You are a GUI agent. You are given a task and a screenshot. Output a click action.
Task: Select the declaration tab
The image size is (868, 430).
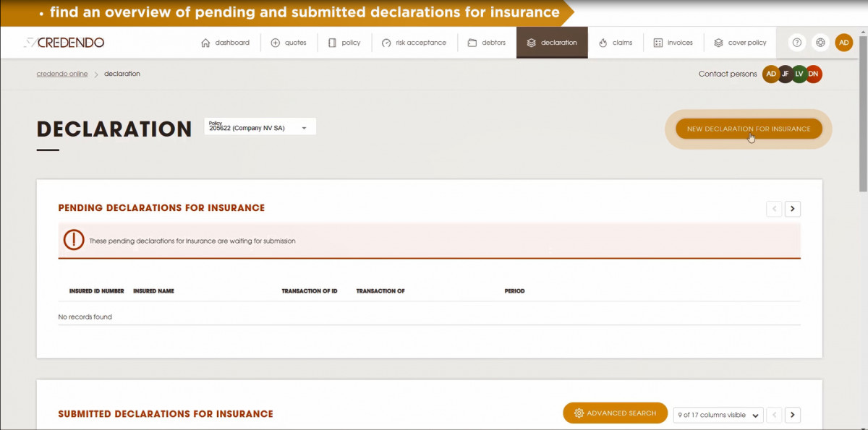[x=552, y=43]
